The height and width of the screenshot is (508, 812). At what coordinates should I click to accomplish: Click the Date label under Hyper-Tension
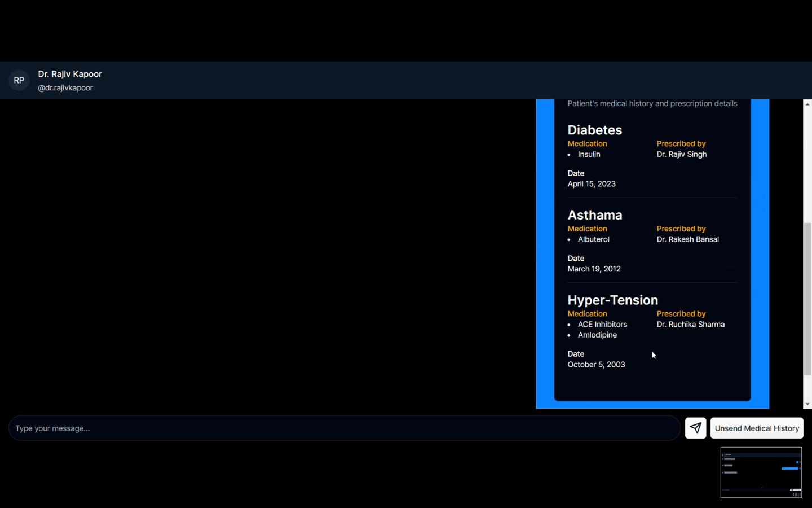(x=576, y=354)
